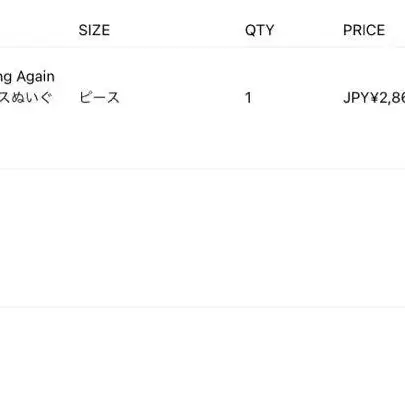This screenshot has width=405, height=405.
Task: Click the divider line under the header row
Action: 202,47
